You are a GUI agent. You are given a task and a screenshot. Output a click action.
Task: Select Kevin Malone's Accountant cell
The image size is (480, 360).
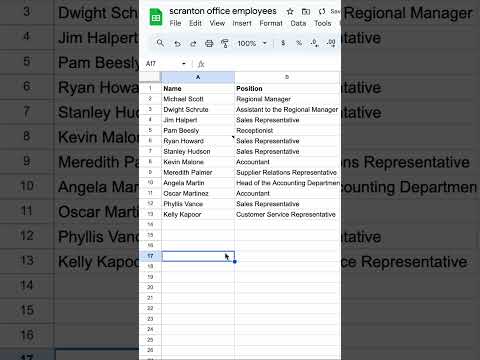tap(287, 162)
